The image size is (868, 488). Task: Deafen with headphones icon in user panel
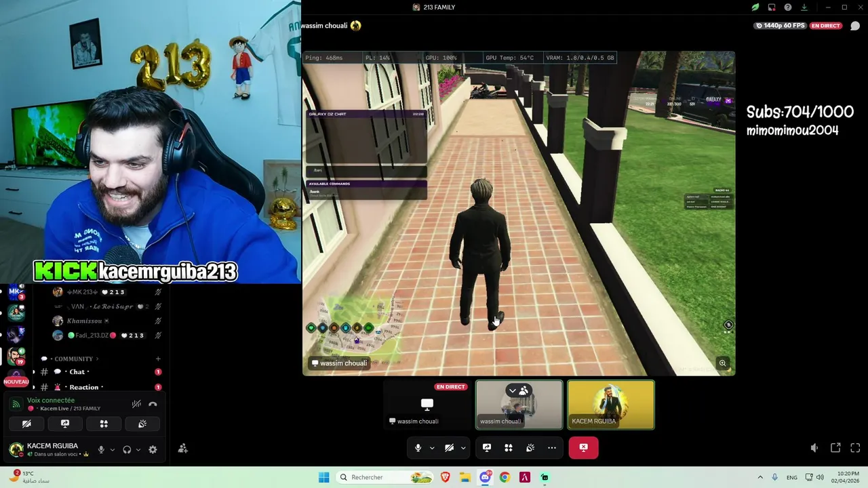(x=127, y=449)
